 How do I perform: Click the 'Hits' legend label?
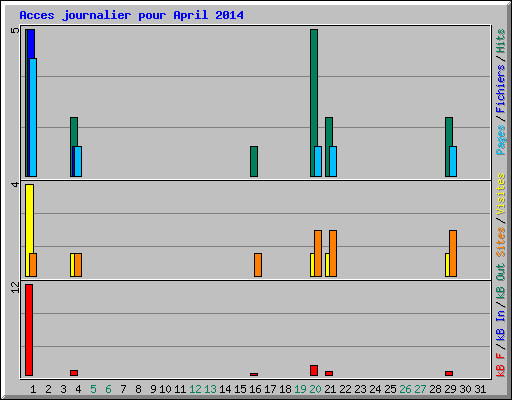(x=501, y=41)
